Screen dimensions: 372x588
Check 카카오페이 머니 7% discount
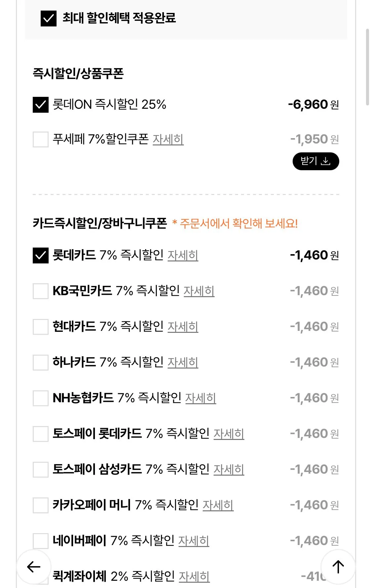pyautogui.click(x=40, y=505)
